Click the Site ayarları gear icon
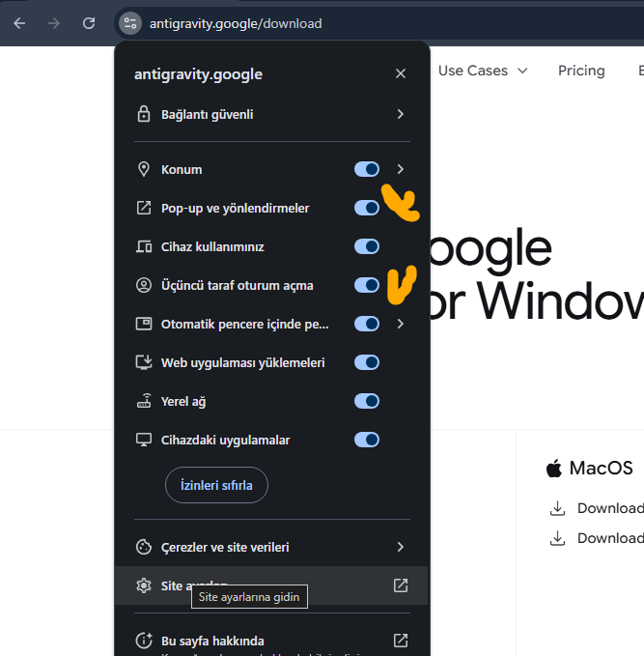Viewport: 644px width, 656px height. point(144,585)
